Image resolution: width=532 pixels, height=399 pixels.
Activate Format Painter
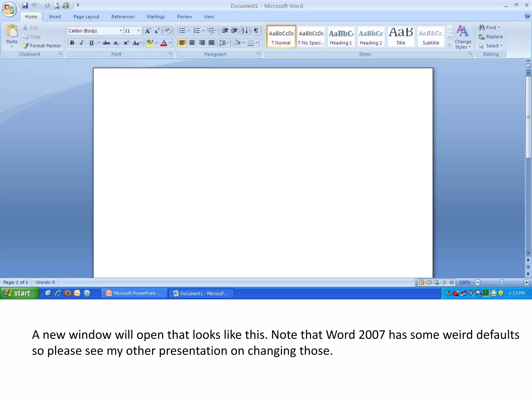42,46
